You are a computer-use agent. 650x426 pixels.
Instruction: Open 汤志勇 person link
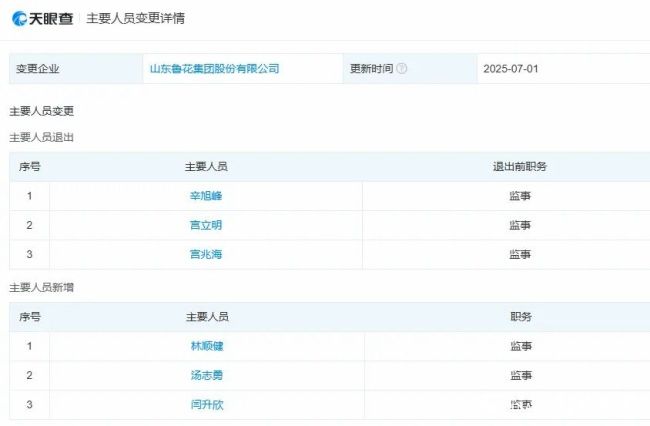click(207, 375)
